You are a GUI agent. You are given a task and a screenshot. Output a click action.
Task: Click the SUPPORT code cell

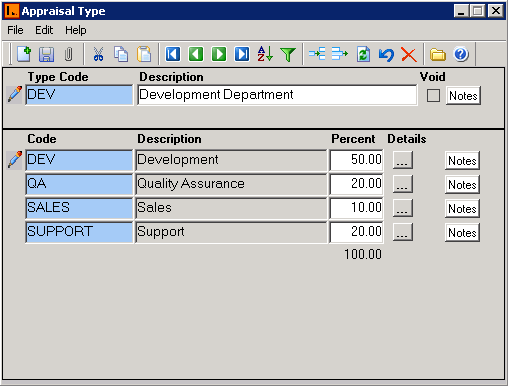pyautogui.click(x=79, y=232)
